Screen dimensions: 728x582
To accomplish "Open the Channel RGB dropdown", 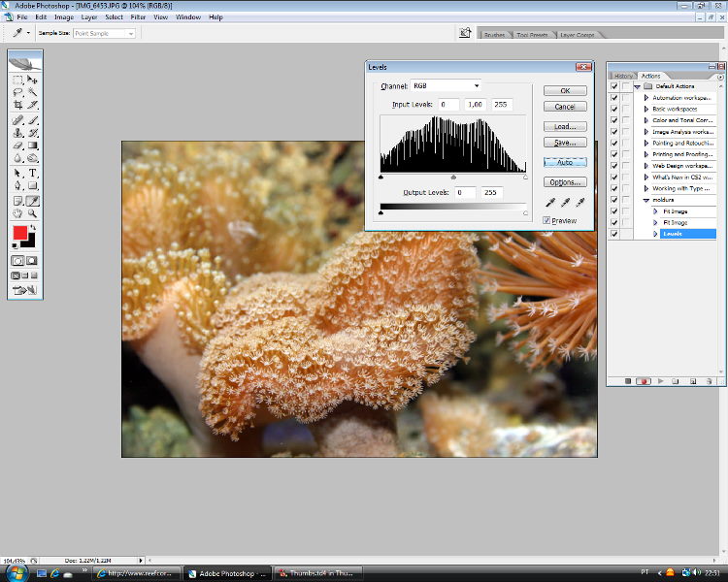I will click(446, 86).
